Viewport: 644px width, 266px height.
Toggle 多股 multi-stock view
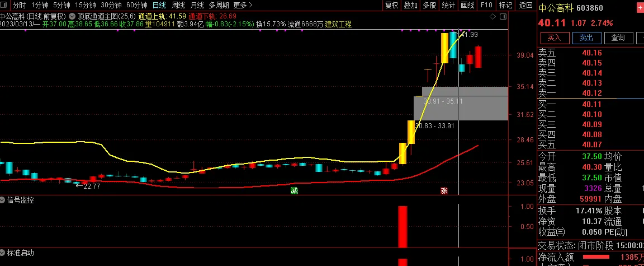[x=429, y=5]
